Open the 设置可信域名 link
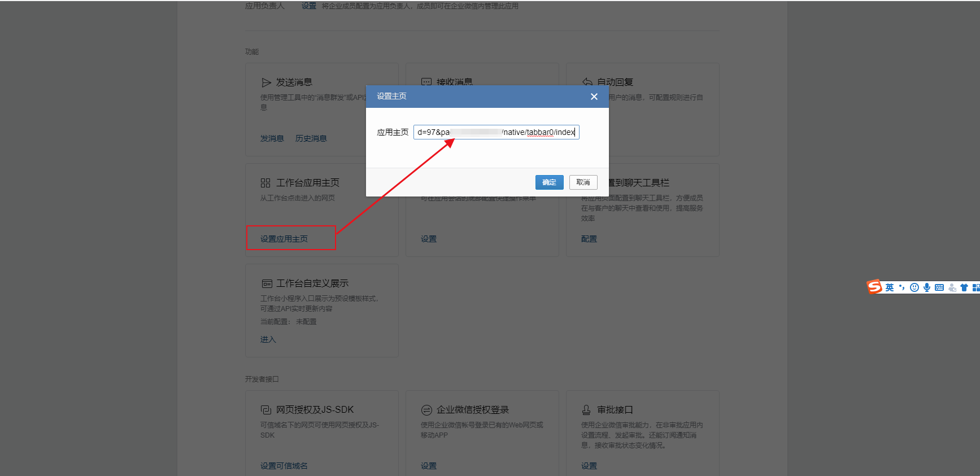 click(x=284, y=466)
